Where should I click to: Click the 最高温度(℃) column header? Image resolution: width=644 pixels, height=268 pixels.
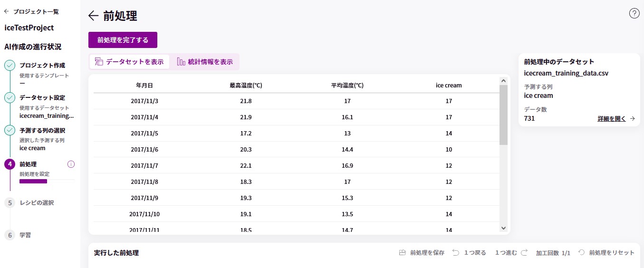(246, 86)
